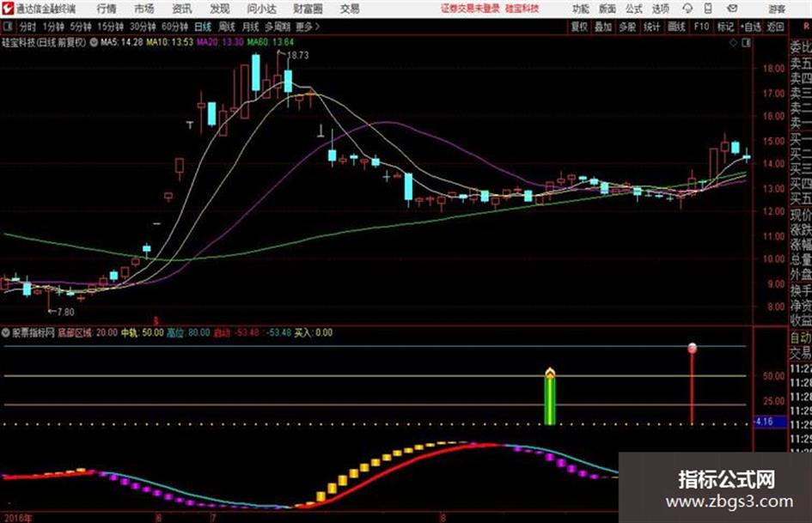
Task: Click the 画线 drawing button
Action: pyautogui.click(x=677, y=27)
